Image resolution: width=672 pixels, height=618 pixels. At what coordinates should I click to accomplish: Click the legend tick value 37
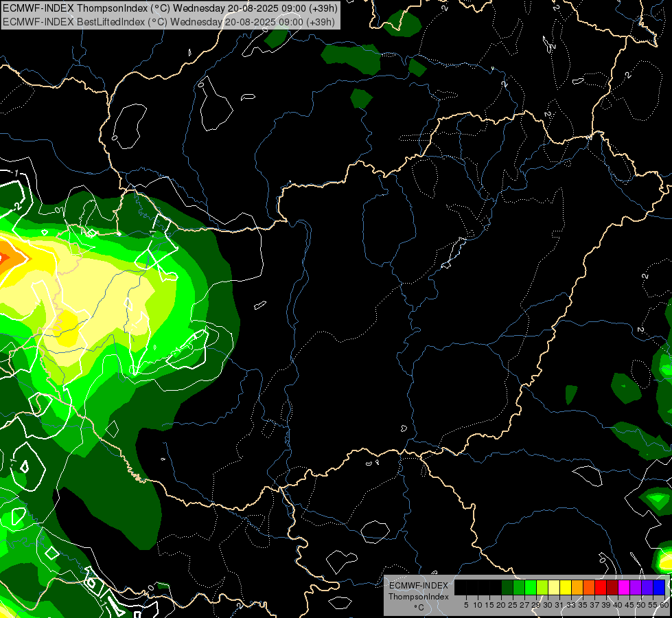point(595,605)
